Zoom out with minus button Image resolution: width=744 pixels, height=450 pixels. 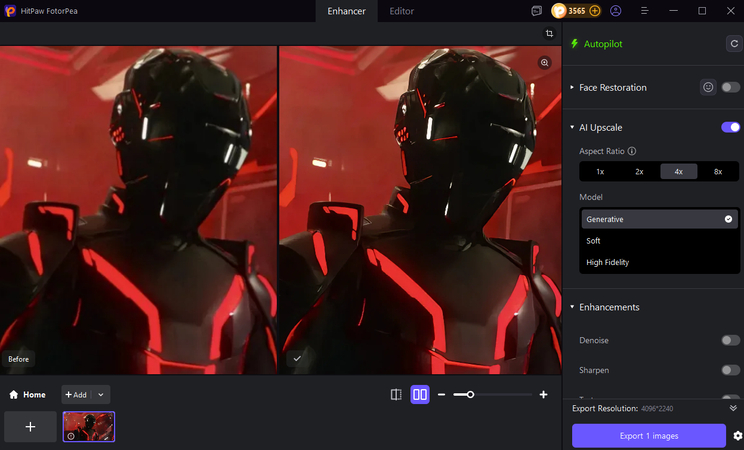pyautogui.click(x=441, y=394)
